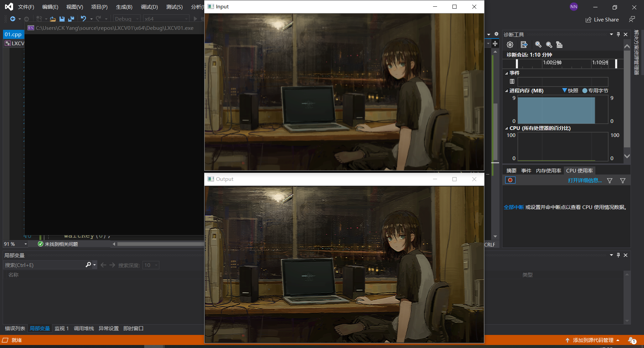The width and height of the screenshot is (644, 348).
Task: Click the search magnifier in locals panel
Action: pyautogui.click(x=88, y=265)
